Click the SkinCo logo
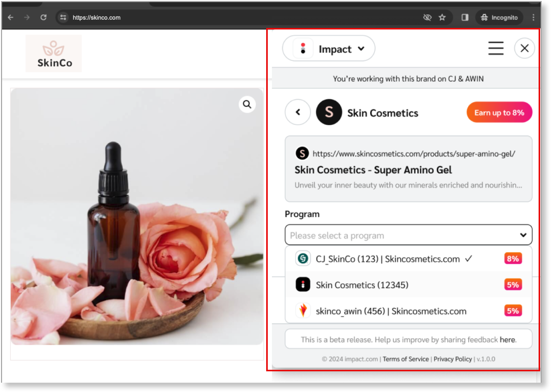 pyautogui.click(x=54, y=54)
